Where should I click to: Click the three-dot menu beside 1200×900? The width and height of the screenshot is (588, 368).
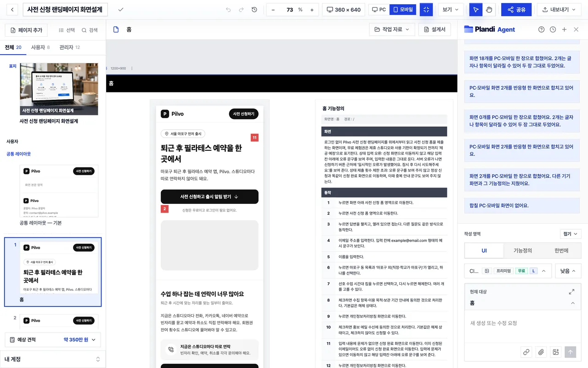tap(132, 68)
